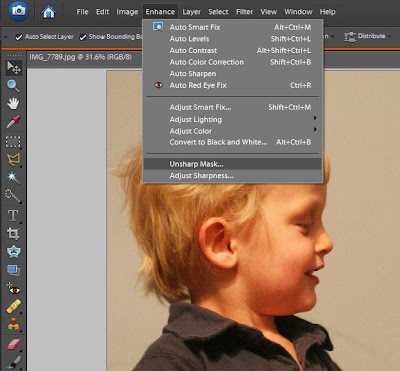Choose Auto Sharpen
Screen dimensions: 400x371
coord(233,74)
